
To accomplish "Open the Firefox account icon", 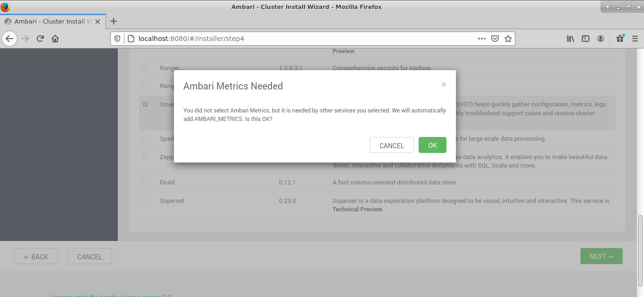I will pyautogui.click(x=601, y=39).
